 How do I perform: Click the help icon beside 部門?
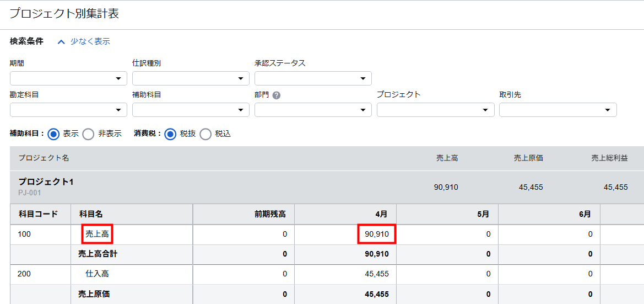(x=277, y=95)
